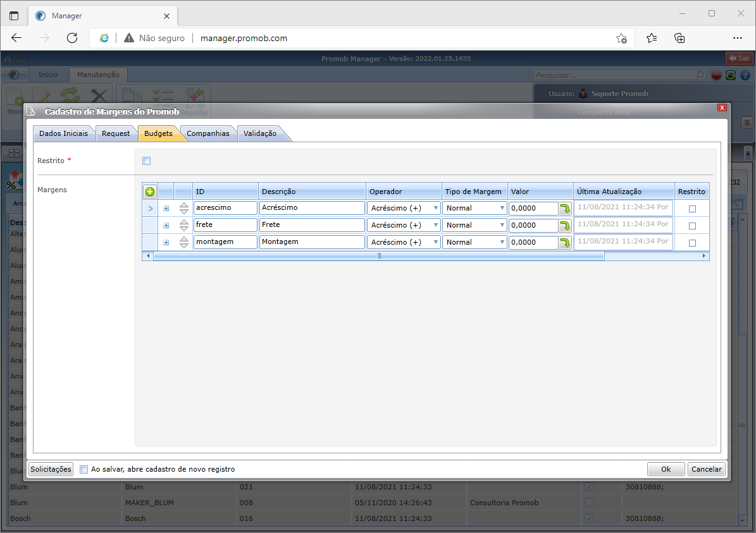Image resolution: width=756 pixels, height=533 pixels.
Task: Click the Solicitações button
Action: [51, 469]
